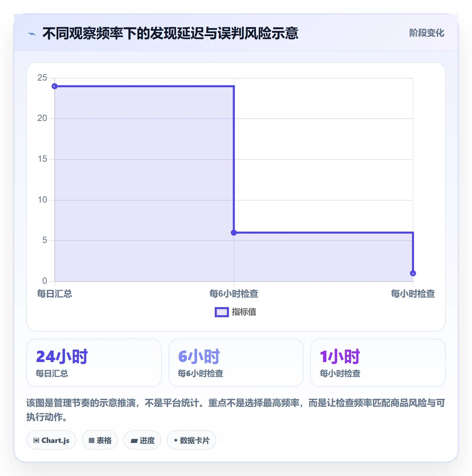Image resolution: width=472 pixels, height=476 pixels.
Task: Click the 每6小时检查 x-axis label
Action: pyautogui.click(x=234, y=294)
